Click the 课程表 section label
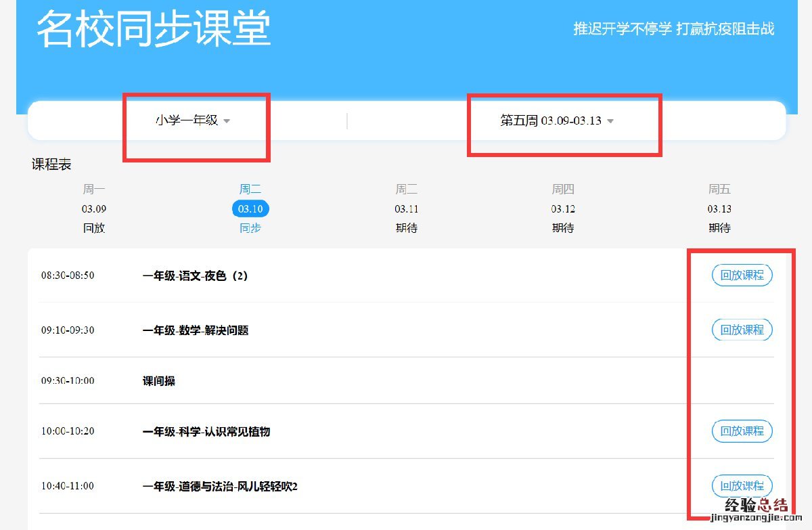This screenshot has width=812, height=530. (x=51, y=164)
